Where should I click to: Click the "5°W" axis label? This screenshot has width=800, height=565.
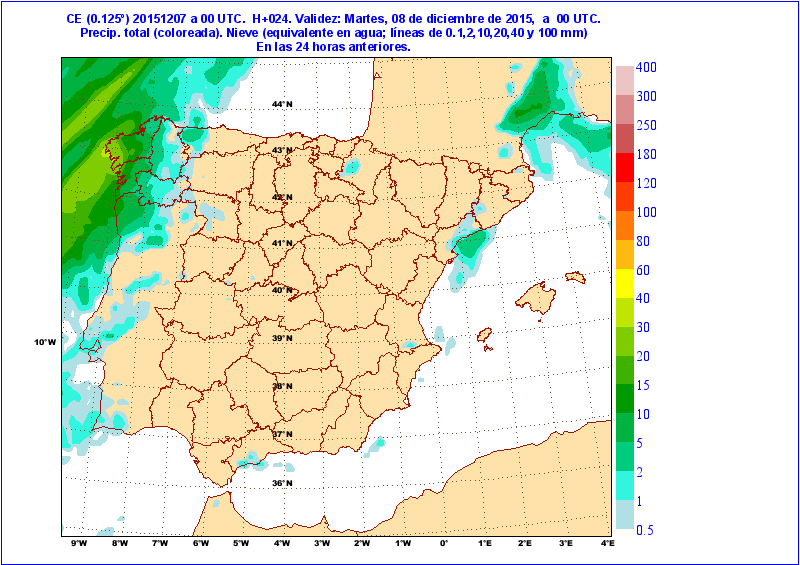click(x=241, y=544)
